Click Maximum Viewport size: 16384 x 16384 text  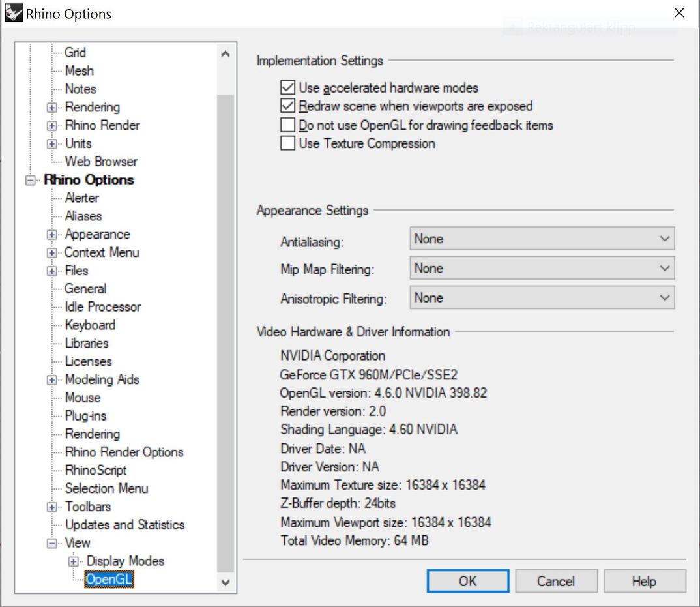[x=386, y=522]
